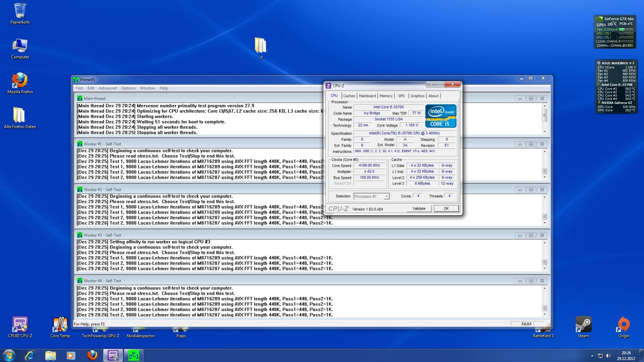Viewport: 644px width, 362px height.
Task: Click the ASUS MAXIMUS V sensor gadget
Action: coord(616,87)
